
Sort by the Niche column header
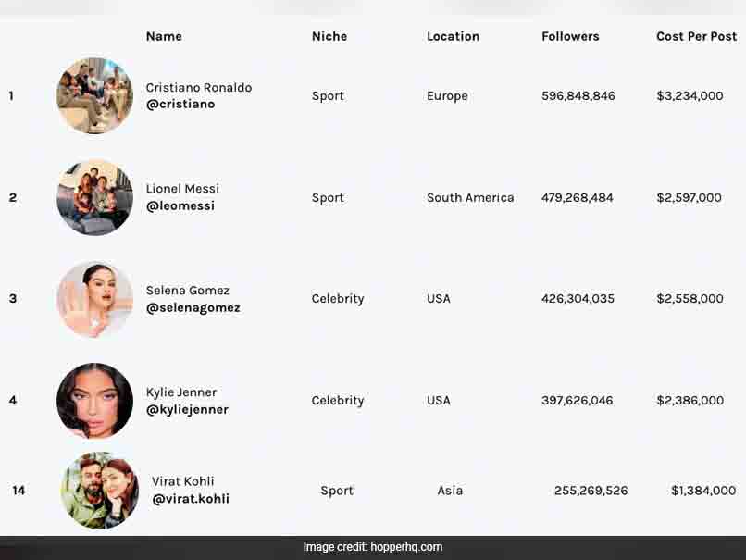point(329,36)
